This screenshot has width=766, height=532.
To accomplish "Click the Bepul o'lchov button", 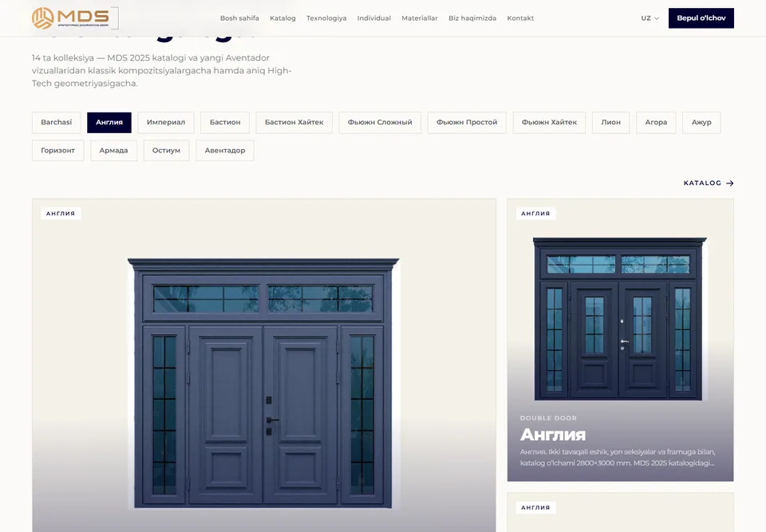I will 701,18.
